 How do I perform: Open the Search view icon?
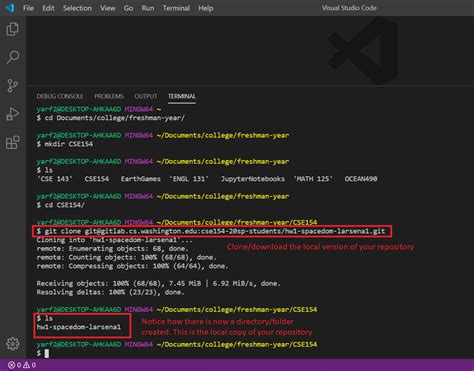(x=13, y=57)
